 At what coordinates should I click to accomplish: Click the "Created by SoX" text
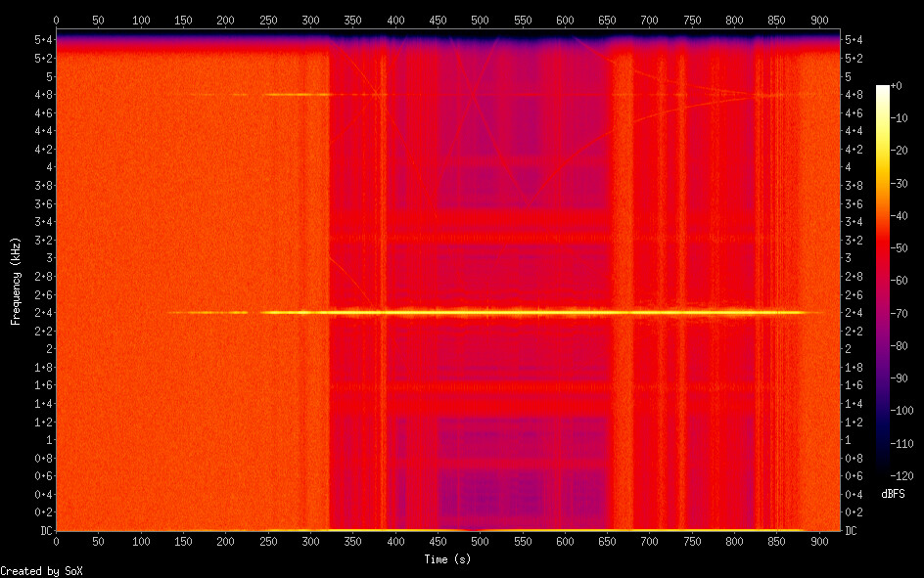click(x=41, y=570)
